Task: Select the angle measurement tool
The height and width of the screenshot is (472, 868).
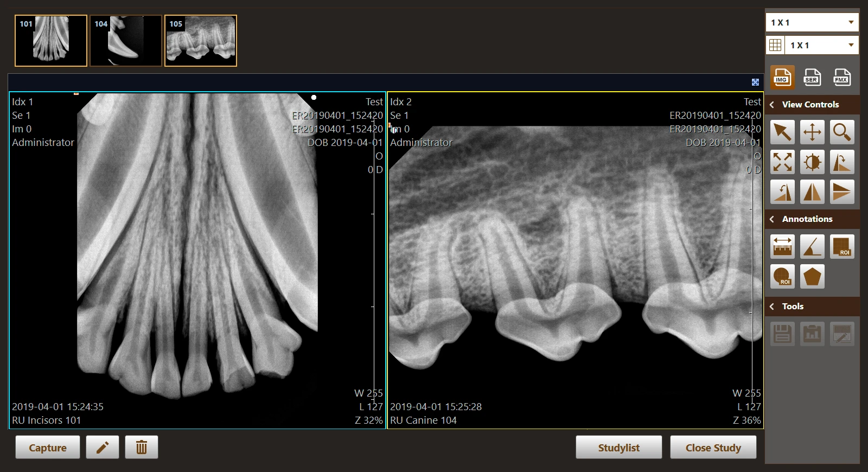Action: click(x=812, y=247)
